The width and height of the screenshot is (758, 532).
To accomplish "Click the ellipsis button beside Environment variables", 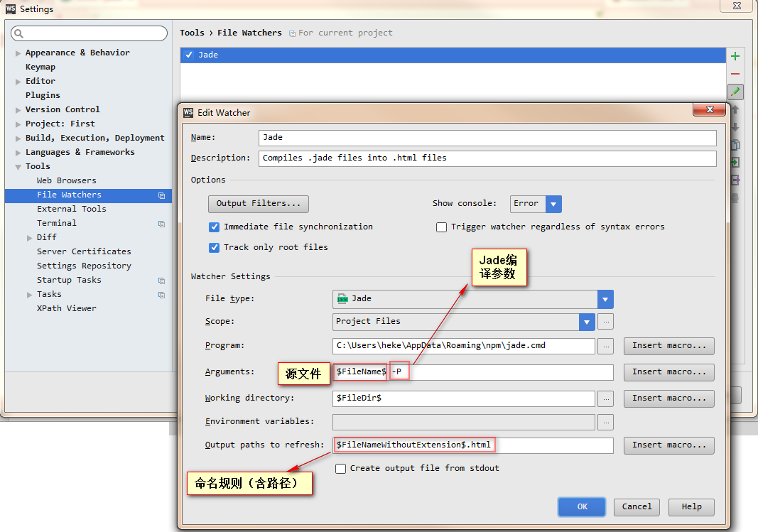I will (x=605, y=422).
